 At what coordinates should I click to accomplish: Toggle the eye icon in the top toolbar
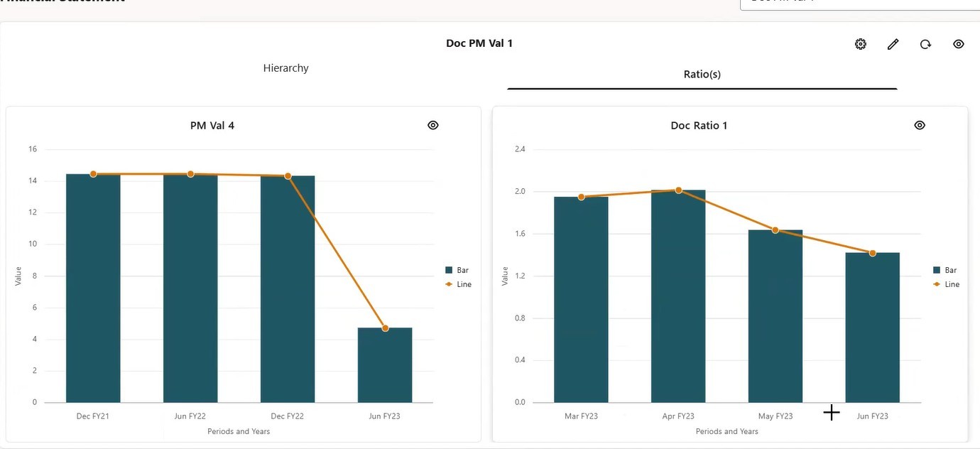pyautogui.click(x=958, y=44)
